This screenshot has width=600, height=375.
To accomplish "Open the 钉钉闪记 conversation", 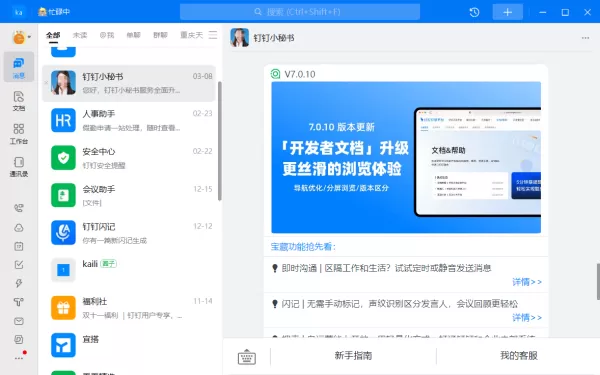I will (x=129, y=233).
